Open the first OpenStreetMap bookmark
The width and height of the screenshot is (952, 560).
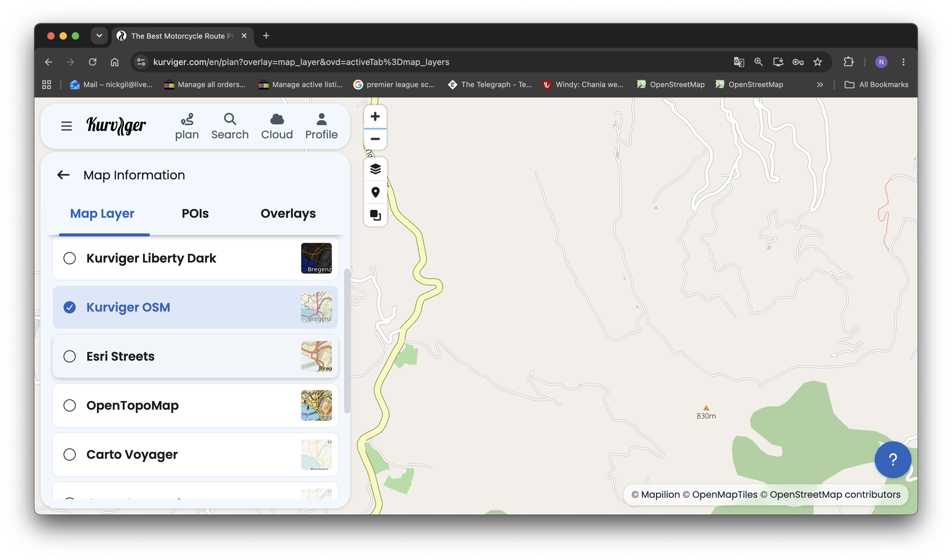coord(671,85)
